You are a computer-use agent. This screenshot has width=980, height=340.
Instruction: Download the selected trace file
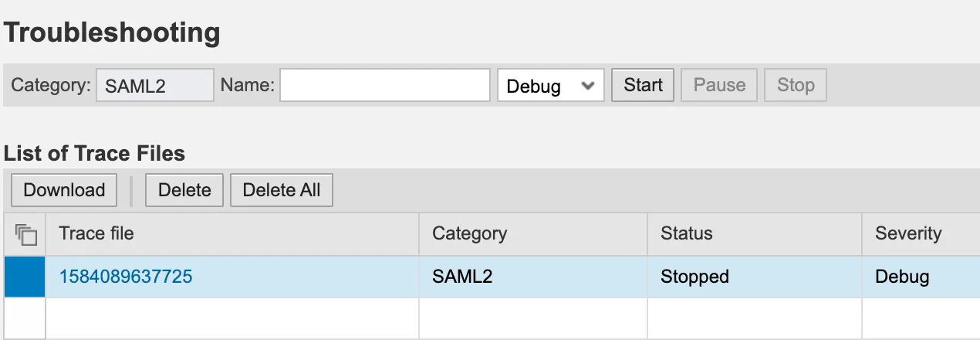tap(64, 190)
